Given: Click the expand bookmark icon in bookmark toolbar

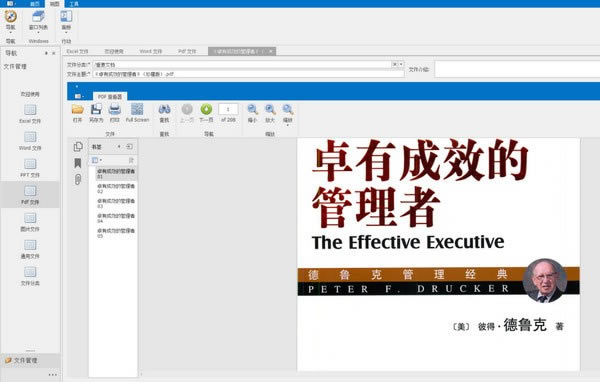Looking at the screenshot, I should [x=131, y=160].
